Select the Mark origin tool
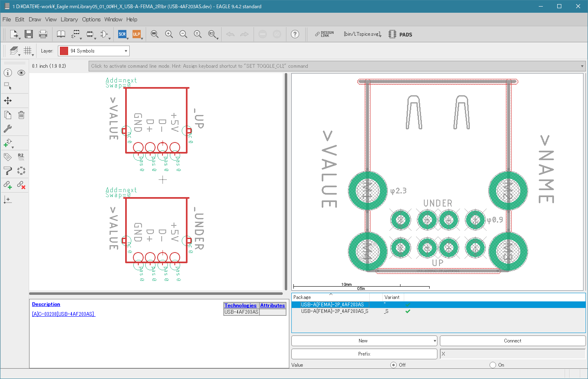 (8, 200)
